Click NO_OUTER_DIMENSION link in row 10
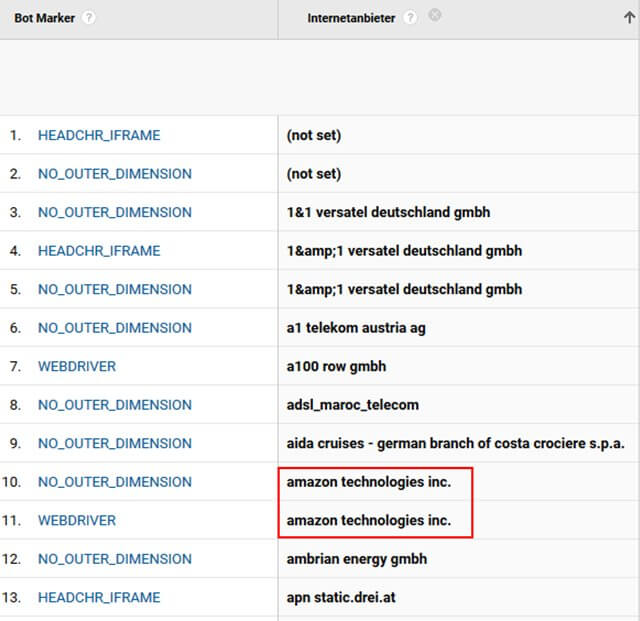The height and width of the screenshot is (621, 640). [x=115, y=482]
